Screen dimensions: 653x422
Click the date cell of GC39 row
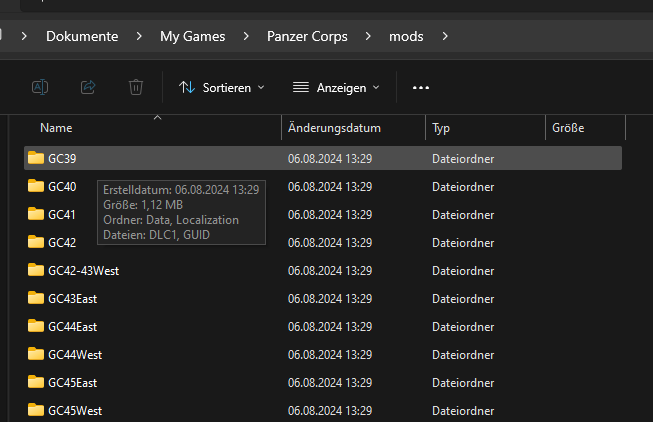[x=330, y=159]
